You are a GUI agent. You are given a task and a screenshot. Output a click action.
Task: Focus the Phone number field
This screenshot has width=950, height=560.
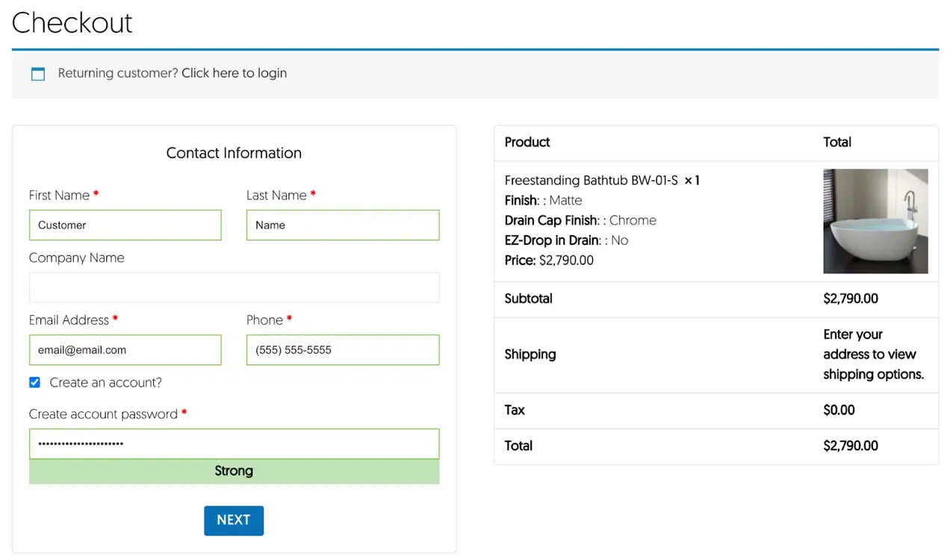(342, 349)
